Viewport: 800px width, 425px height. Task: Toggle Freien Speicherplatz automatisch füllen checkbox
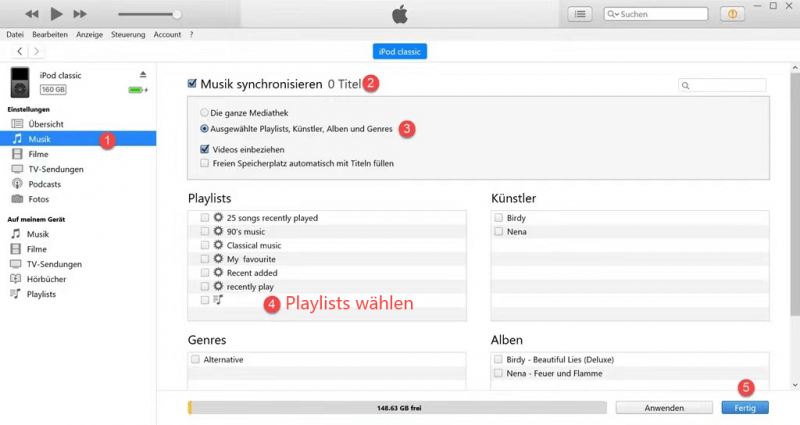pos(205,163)
